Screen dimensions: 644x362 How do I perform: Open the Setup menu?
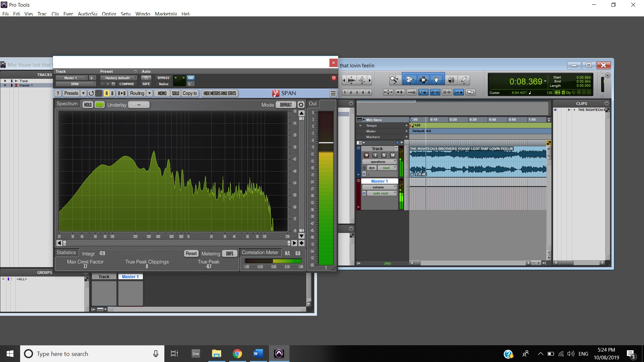point(125,14)
